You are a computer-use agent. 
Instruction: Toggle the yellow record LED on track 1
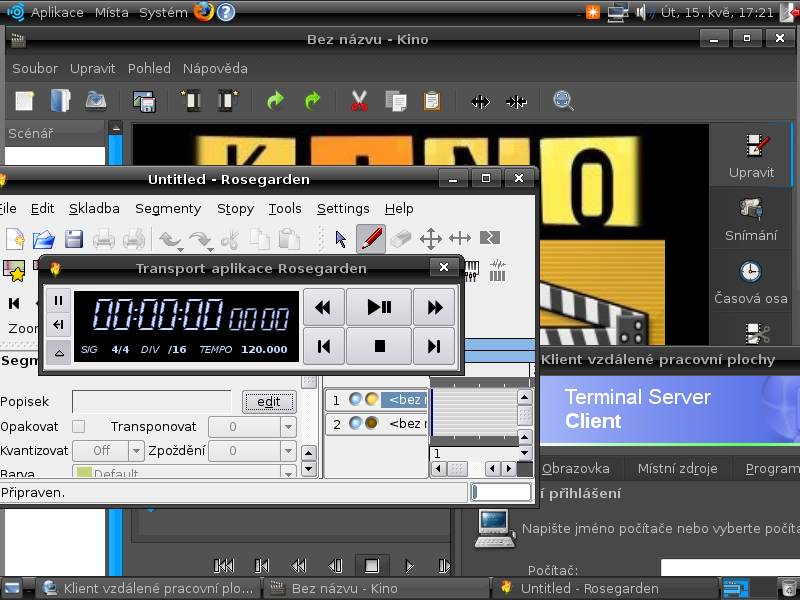(x=371, y=399)
